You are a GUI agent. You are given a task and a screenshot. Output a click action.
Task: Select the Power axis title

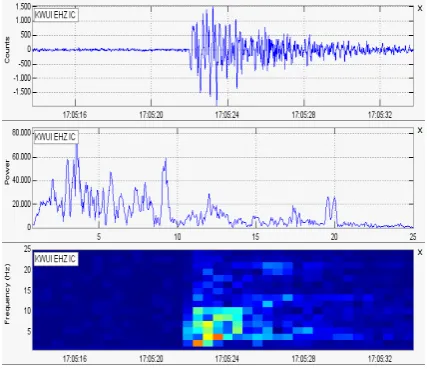click(x=7, y=172)
